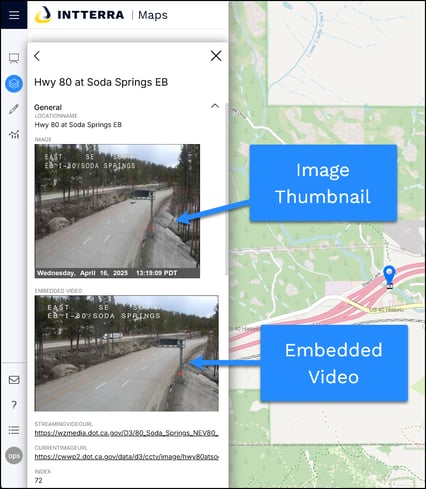This screenshot has width=426, height=489.
Task: Open the hamburger main menu
Action: coord(14,15)
